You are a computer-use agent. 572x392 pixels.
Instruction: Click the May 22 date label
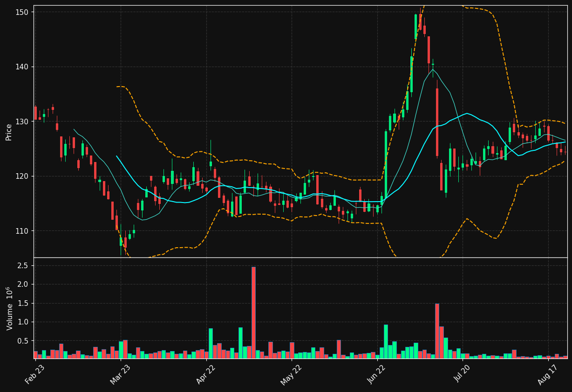click(x=292, y=374)
